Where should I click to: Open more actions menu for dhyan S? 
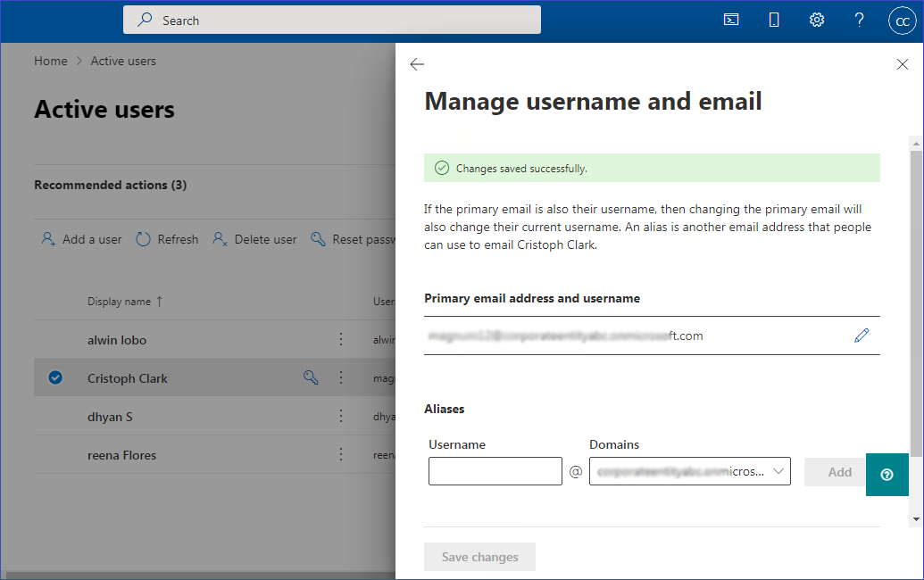click(x=341, y=416)
